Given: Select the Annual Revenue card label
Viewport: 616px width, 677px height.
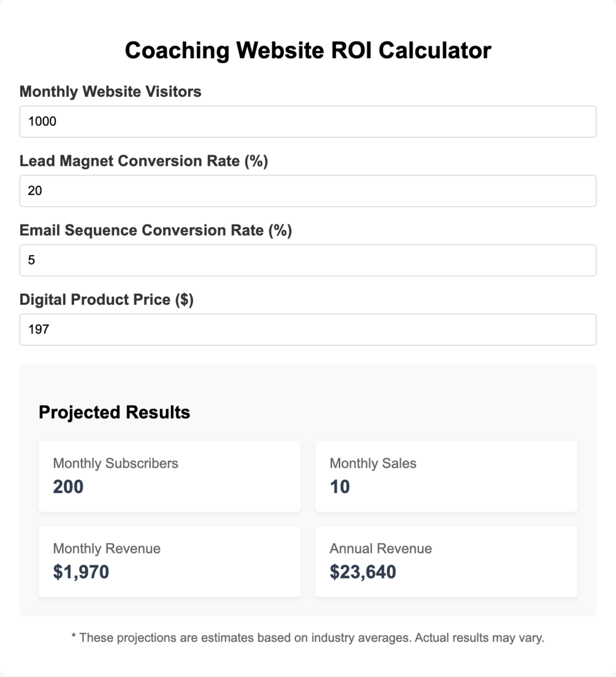Looking at the screenshot, I should 381,548.
